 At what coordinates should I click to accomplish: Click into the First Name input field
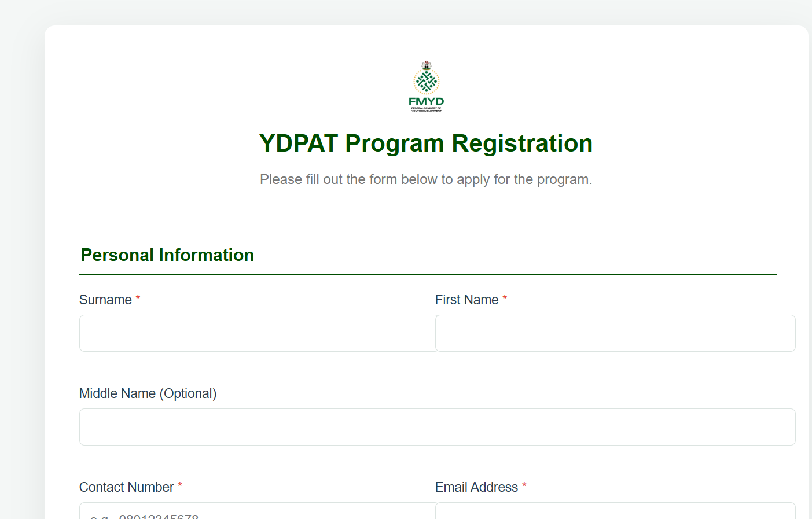[615, 333]
